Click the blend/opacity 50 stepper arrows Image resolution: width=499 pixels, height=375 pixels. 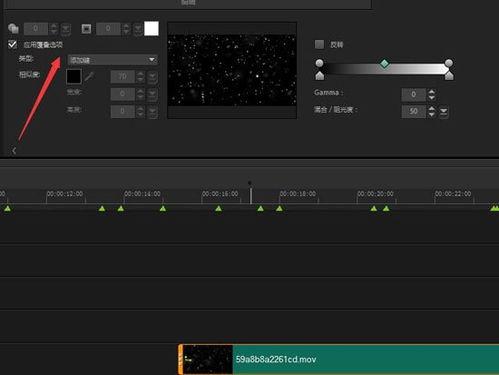tap(432, 111)
